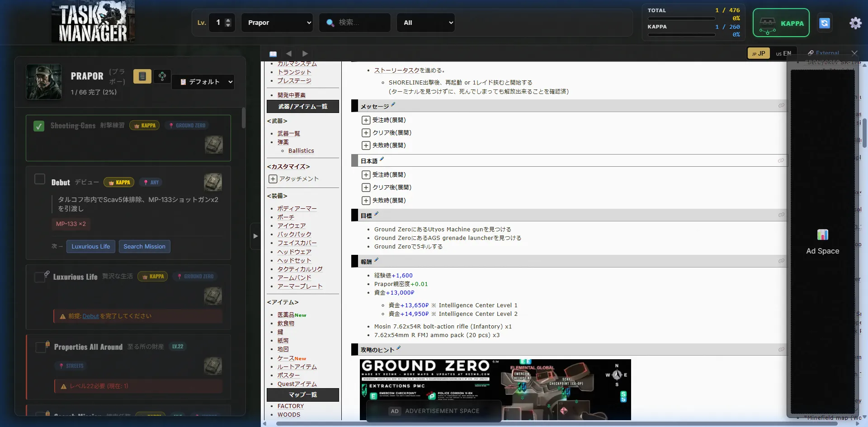Click KAPPA badge on Debut task

tap(119, 182)
